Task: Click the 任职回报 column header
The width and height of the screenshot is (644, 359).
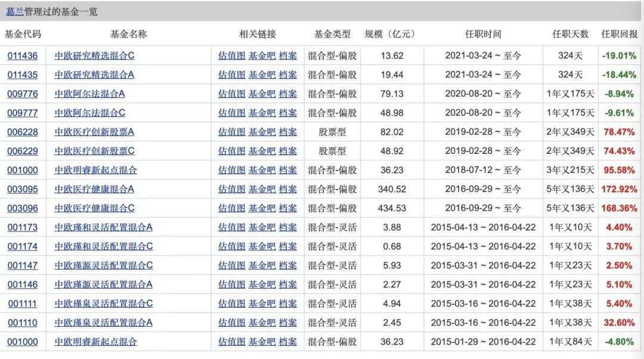Action: pyautogui.click(x=620, y=34)
